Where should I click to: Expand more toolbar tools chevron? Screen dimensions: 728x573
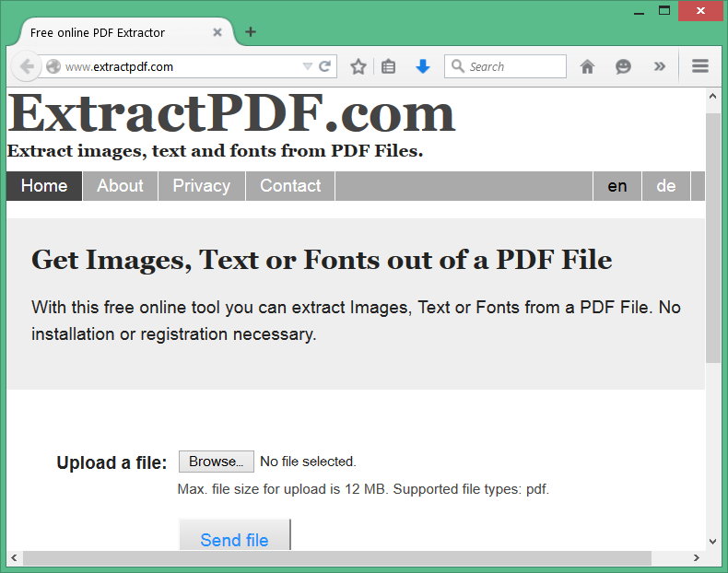pyautogui.click(x=659, y=66)
